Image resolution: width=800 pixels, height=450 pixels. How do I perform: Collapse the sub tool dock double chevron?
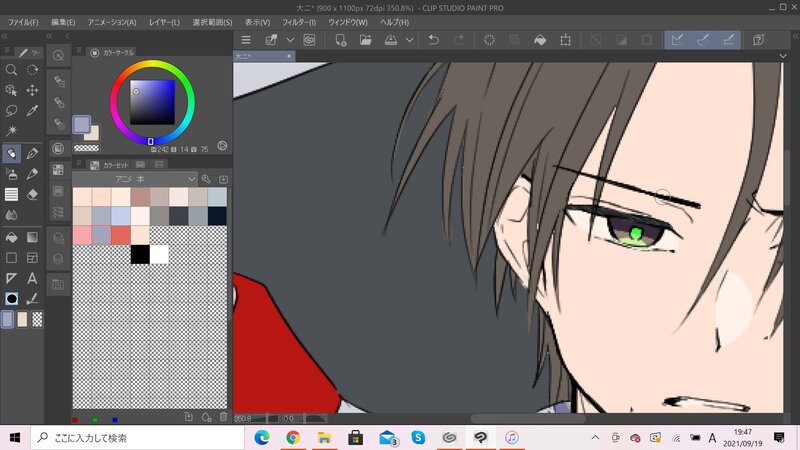(49, 36)
